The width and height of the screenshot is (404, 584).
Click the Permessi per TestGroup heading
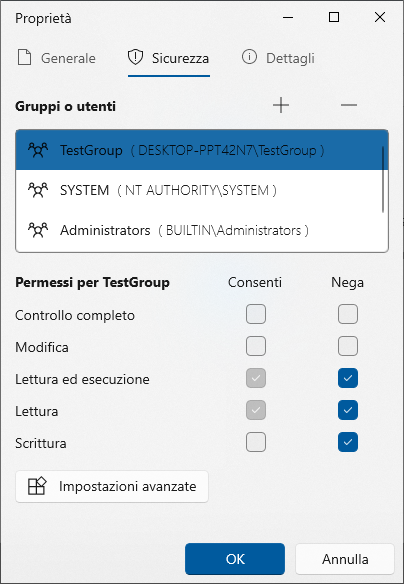(x=92, y=282)
